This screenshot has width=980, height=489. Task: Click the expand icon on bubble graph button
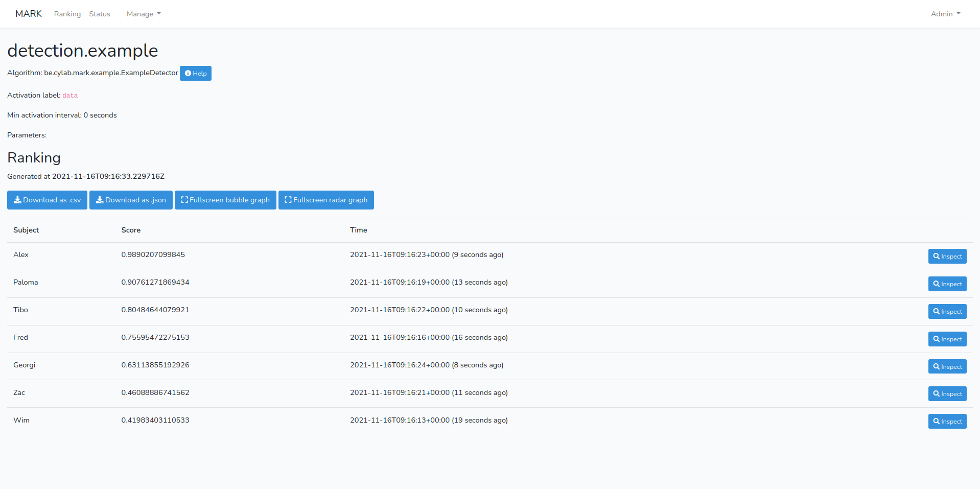[x=184, y=200]
